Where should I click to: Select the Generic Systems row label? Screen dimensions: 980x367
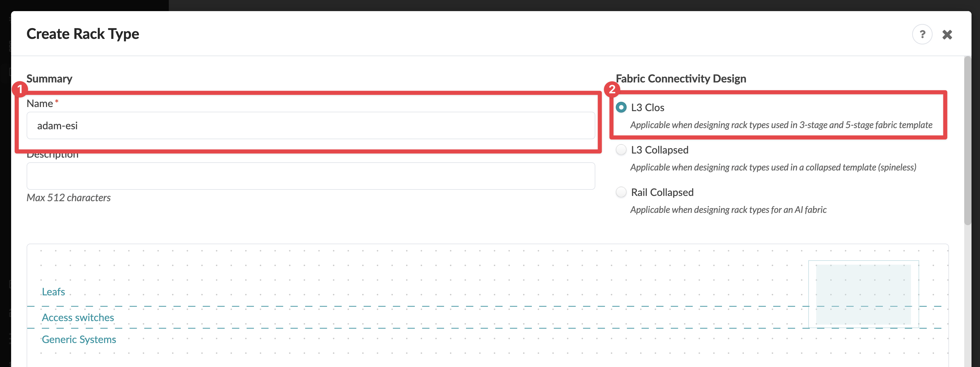pos(79,339)
